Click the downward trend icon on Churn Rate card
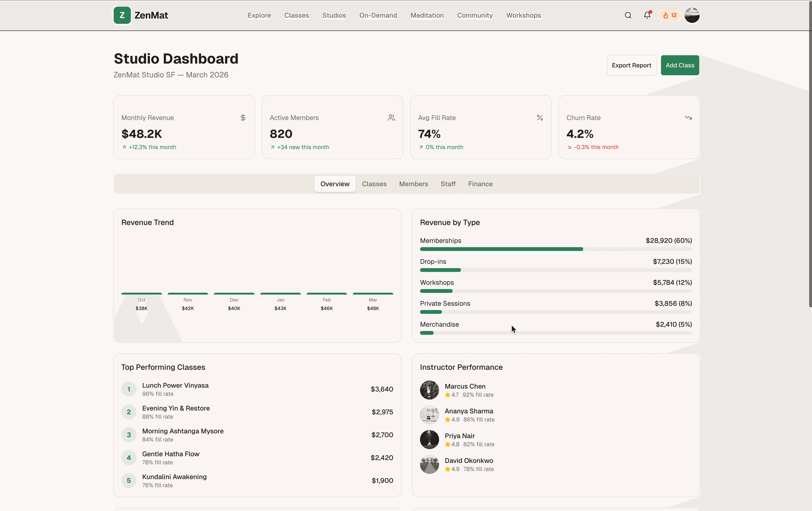The width and height of the screenshot is (812, 511). [688, 117]
